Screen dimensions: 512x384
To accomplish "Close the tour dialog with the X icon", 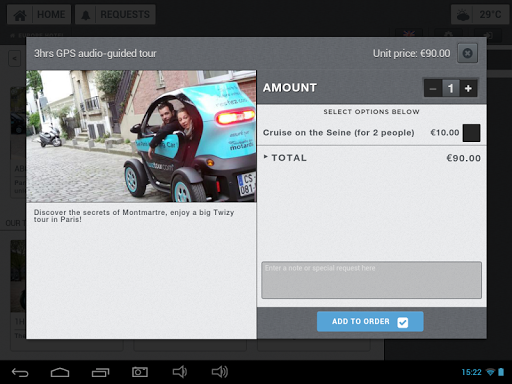I will coord(467,53).
